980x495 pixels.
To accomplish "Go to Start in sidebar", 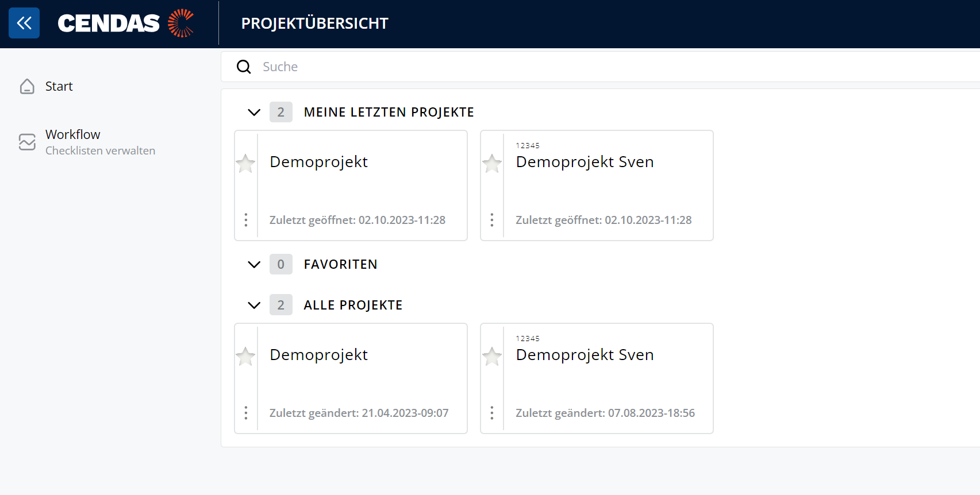I will (x=59, y=86).
